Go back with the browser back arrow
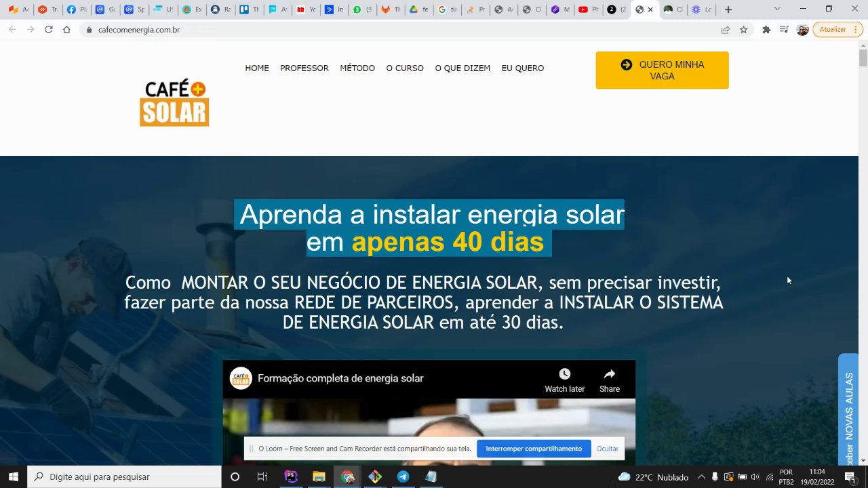 click(x=12, y=30)
